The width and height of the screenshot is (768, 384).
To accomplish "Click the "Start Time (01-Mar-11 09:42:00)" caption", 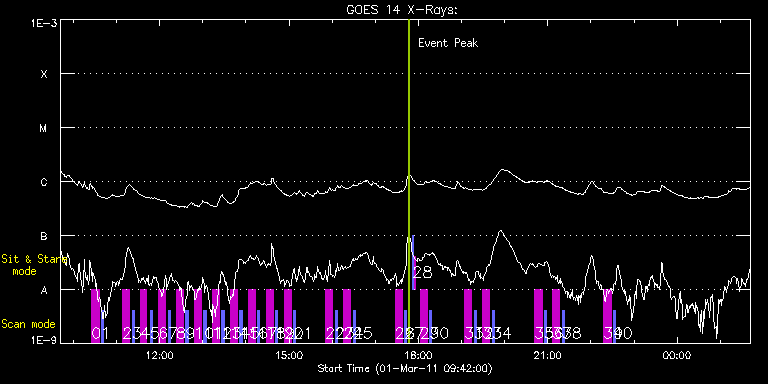I will click(x=405, y=368).
